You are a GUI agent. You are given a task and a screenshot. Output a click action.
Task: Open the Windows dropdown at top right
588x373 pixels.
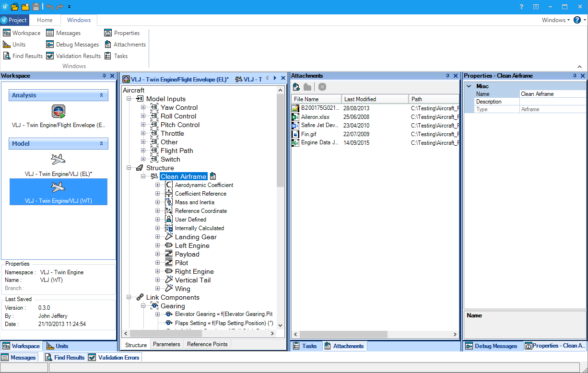click(556, 20)
